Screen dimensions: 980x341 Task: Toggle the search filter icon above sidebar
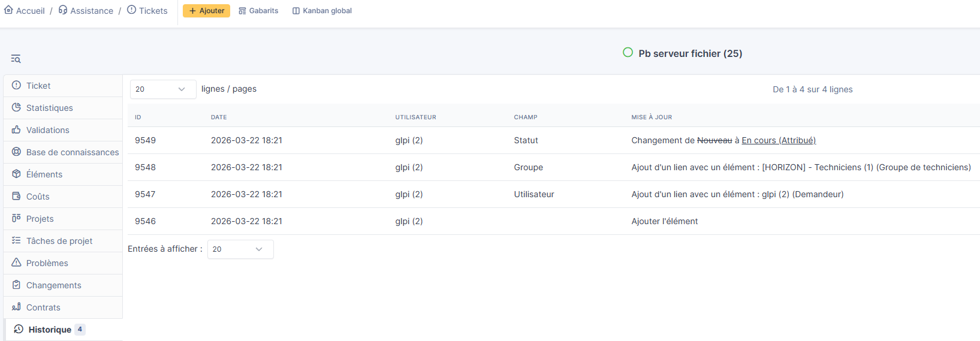coord(16,59)
